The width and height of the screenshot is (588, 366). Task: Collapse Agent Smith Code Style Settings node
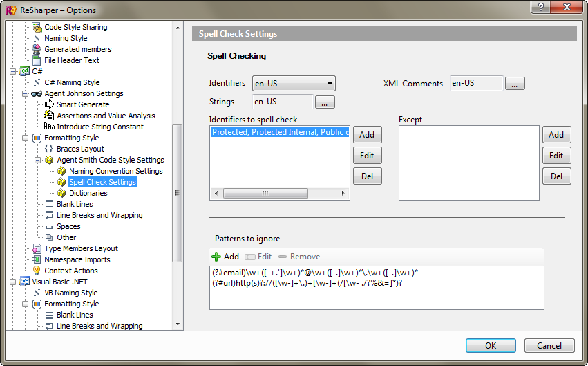(x=37, y=160)
